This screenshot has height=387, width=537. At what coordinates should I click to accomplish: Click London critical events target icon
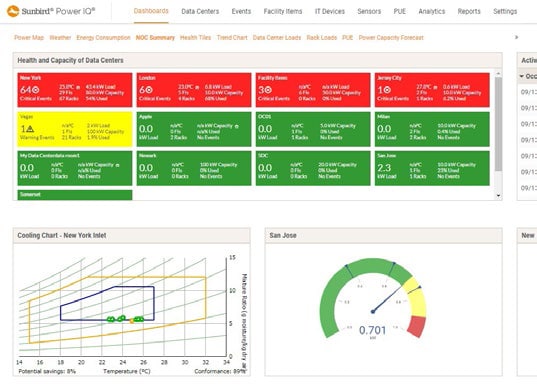(149, 90)
